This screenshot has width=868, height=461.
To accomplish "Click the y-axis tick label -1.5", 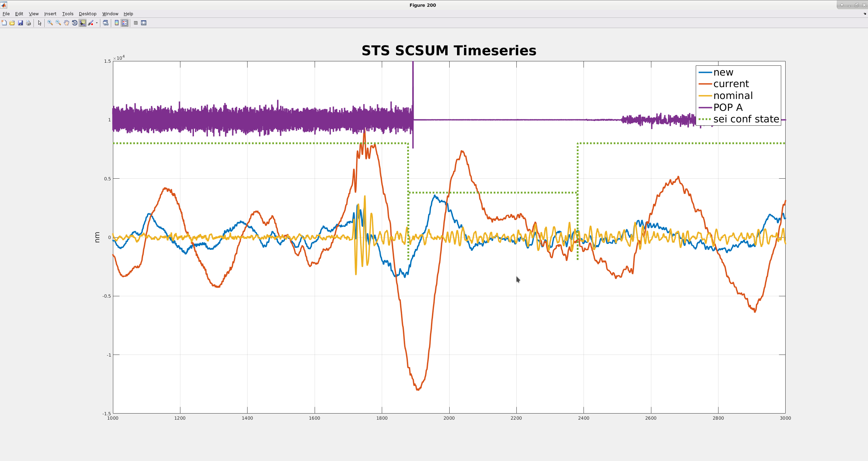I will click(x=106, y=414).
